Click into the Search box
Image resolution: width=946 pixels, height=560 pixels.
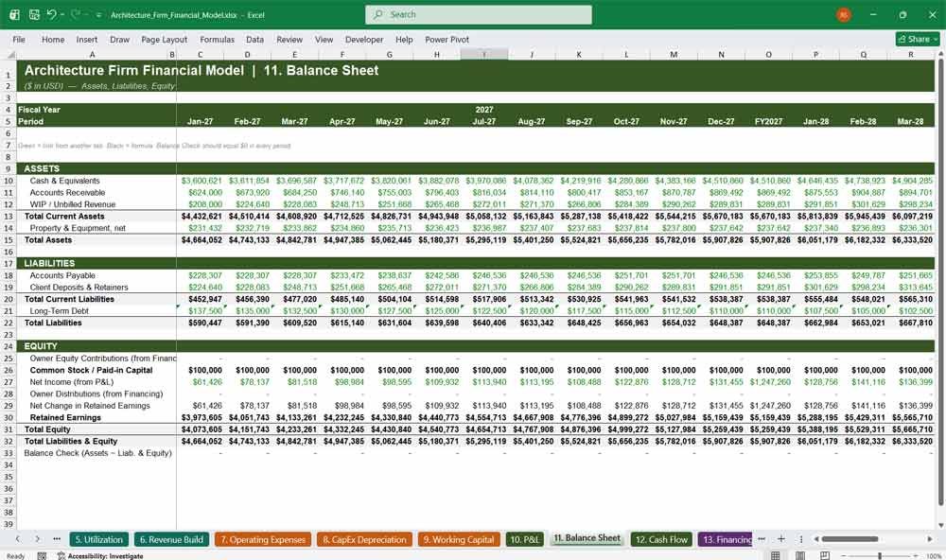coord(478,14)
